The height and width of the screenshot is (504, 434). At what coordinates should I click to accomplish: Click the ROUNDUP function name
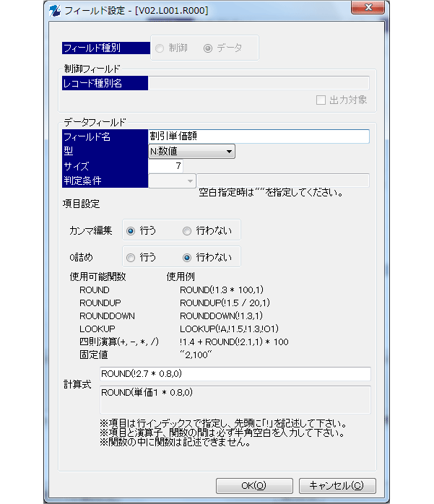(100, 303)
